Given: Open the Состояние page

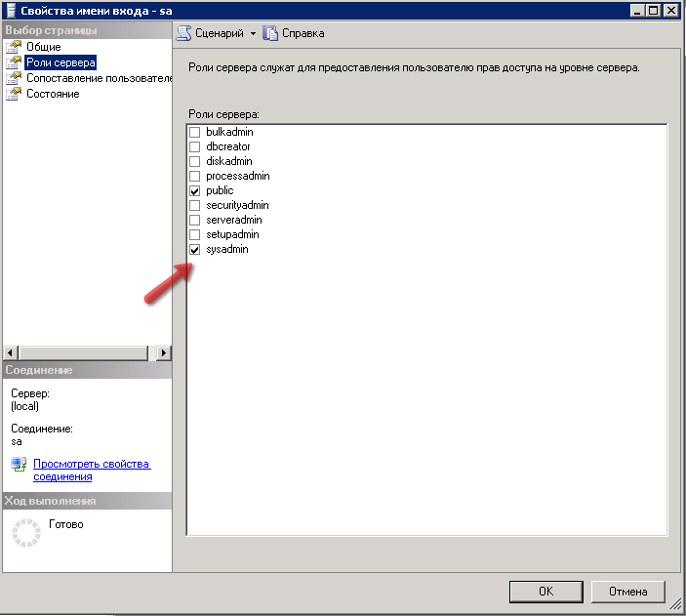Looking at the screenshot, I should [x=53, y=94].
